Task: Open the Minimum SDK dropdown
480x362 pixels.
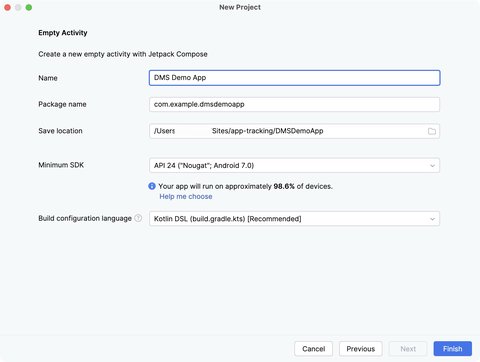Action: click(x=294, y=165)
